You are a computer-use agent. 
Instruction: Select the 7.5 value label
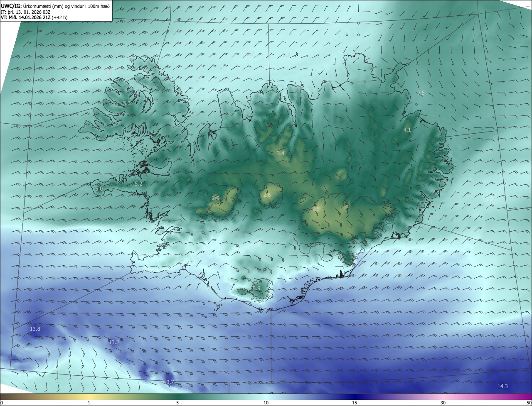421,93
